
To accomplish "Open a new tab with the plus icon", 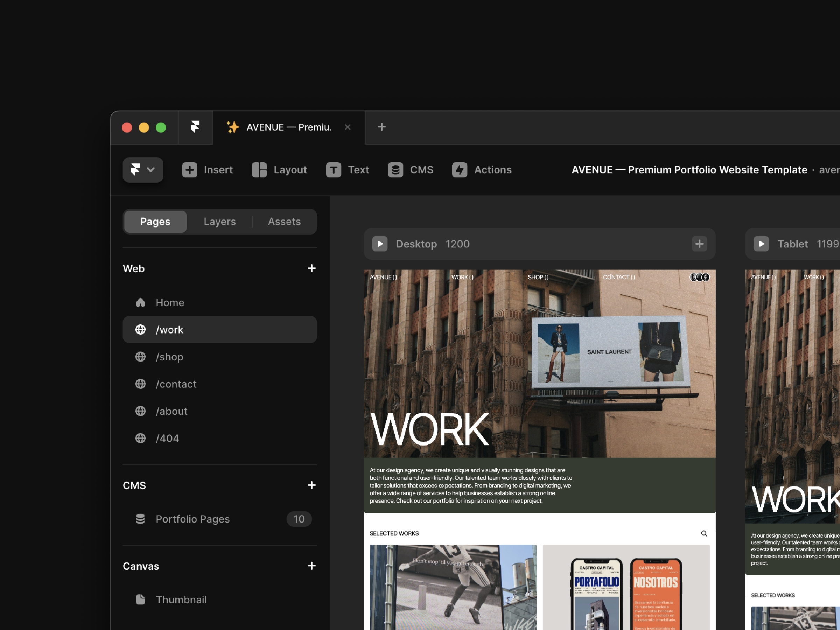I will coord(381,127).
